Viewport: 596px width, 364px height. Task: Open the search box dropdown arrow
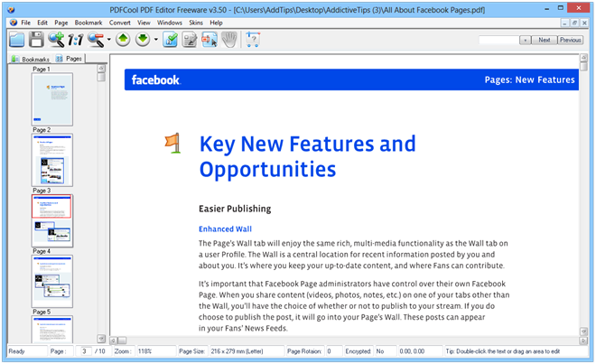click(x=526, y=40)
